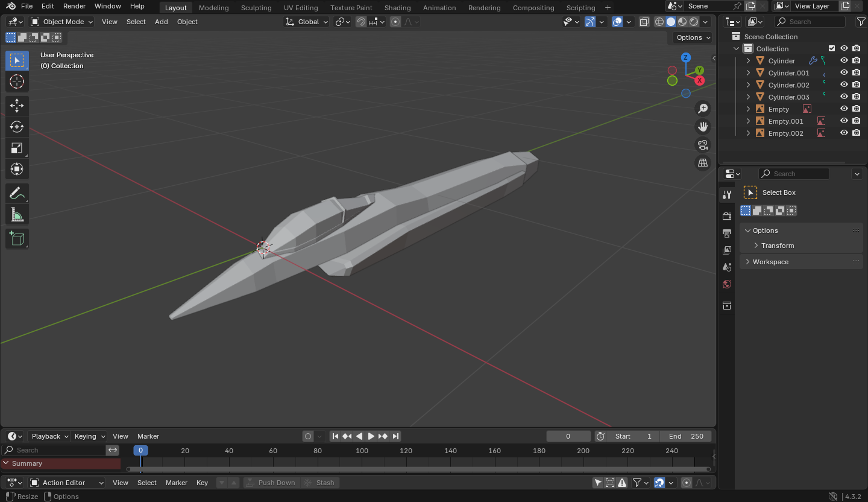Switch to the Scripting workspace tab
868x502 pixels.
point(581,8)
